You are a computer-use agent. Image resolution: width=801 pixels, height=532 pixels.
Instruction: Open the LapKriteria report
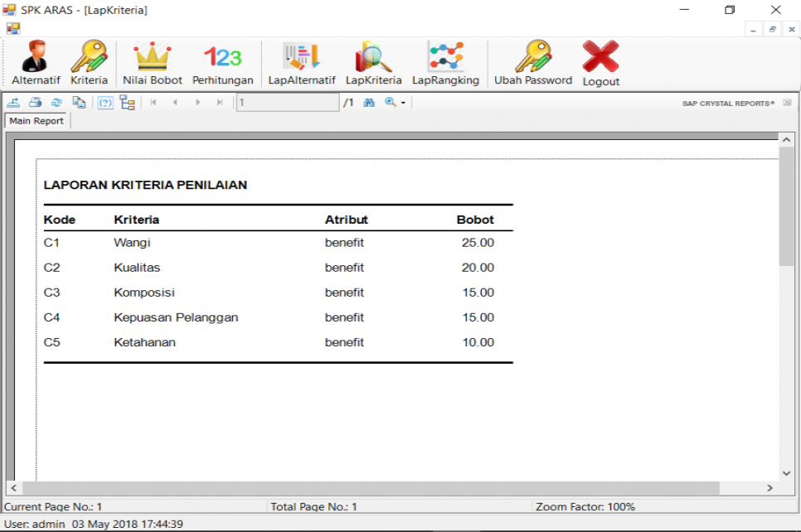coord(373,64)
